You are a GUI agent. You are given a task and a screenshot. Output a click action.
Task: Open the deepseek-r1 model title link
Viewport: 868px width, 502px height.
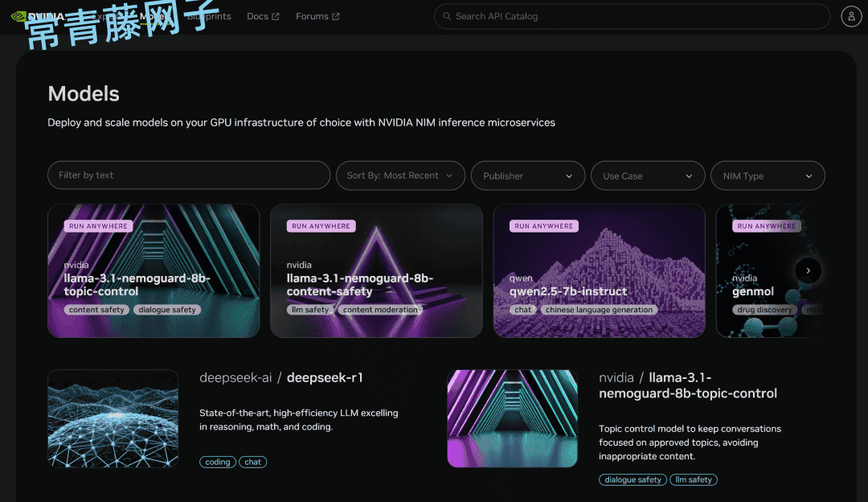pos(325,377)
